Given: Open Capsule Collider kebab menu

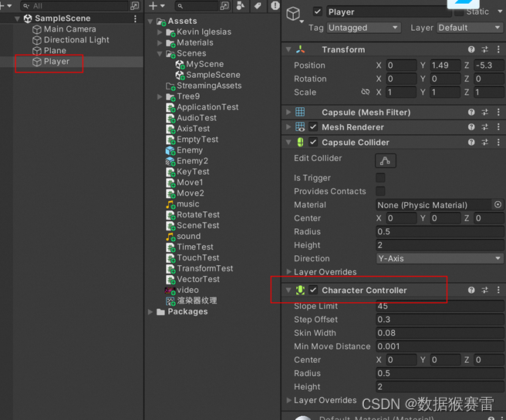Looking at the screenshot, I should tap(498, 142).
